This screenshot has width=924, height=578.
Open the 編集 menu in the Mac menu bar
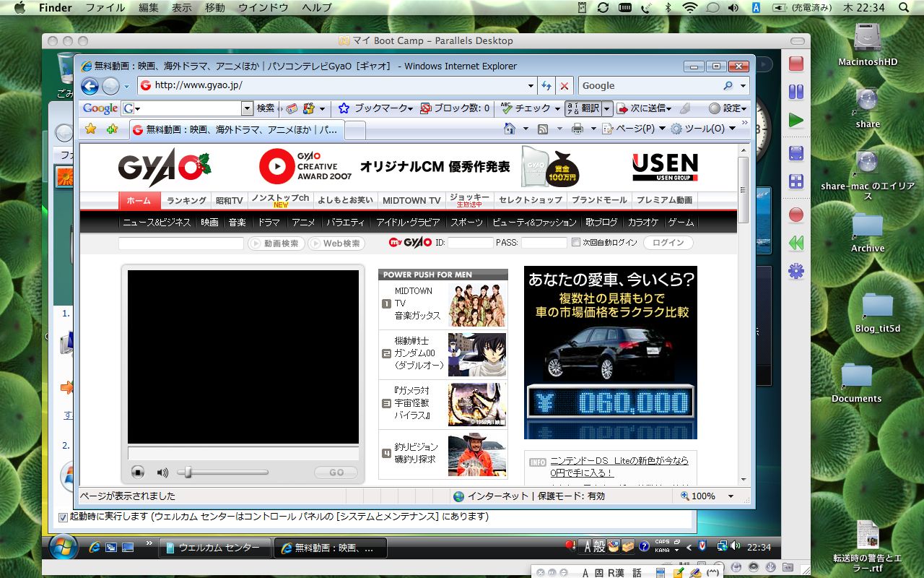(x=149, y=7)
